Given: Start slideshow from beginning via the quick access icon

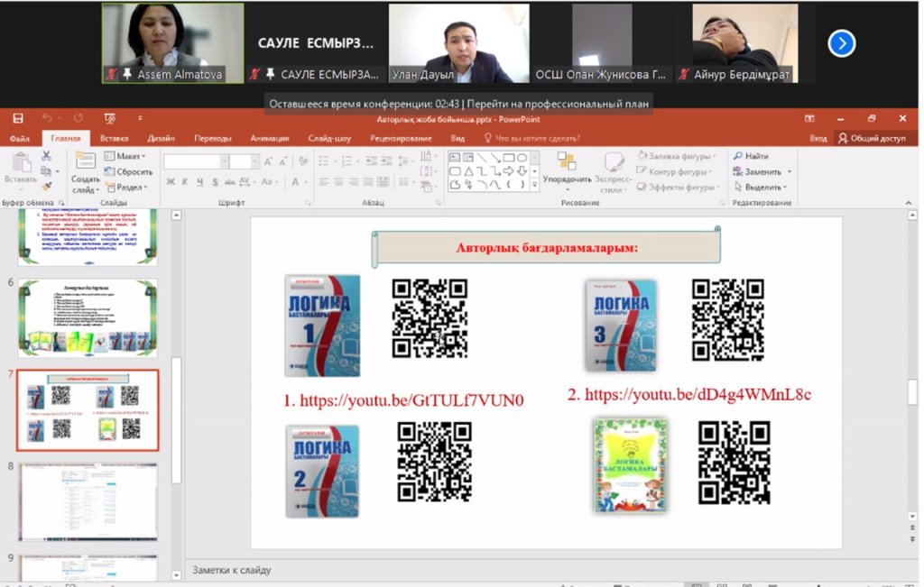Looking at the screenshot, I should tap(109, 118).
